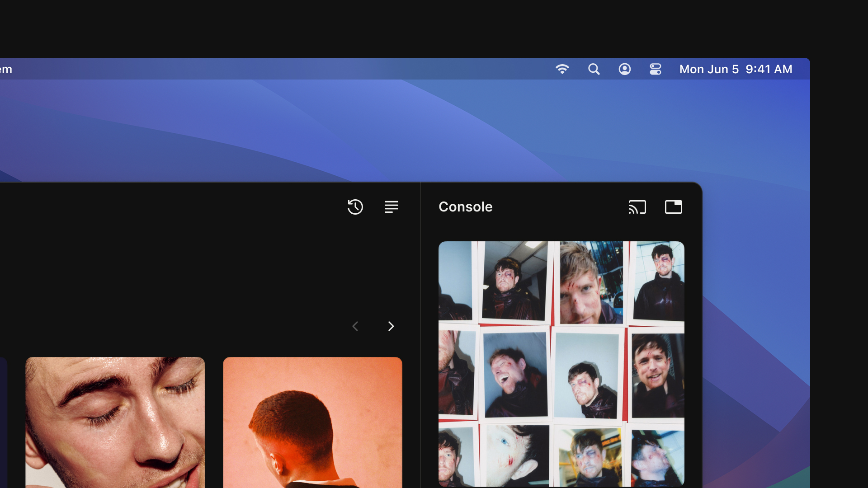Open the closed-eyes face close-up thumbnail

[115, 422]
